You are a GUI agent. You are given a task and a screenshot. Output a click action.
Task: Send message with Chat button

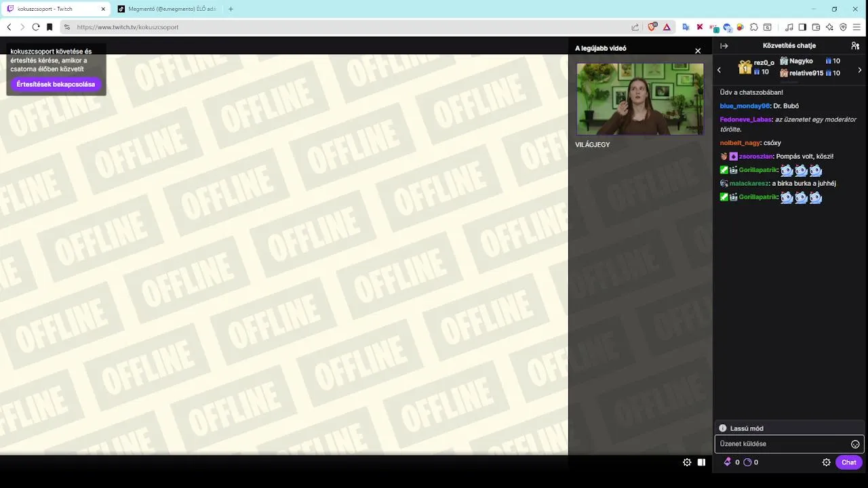pyautogui.click(x=849, y=462)
